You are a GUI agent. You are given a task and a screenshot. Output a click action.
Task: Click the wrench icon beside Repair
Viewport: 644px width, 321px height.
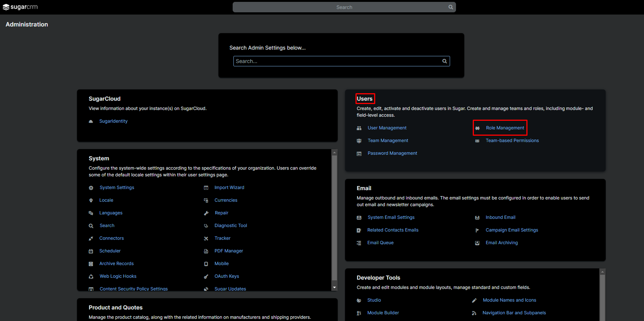coord(206,213)
